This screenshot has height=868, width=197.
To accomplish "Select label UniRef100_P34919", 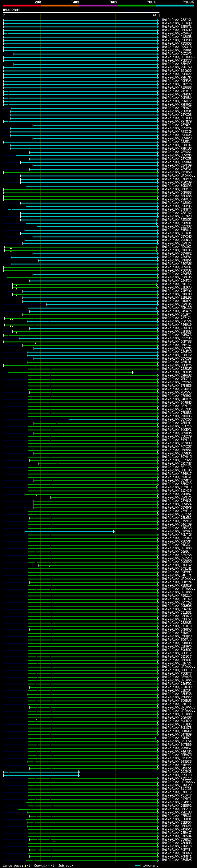I will pos(177,325).
